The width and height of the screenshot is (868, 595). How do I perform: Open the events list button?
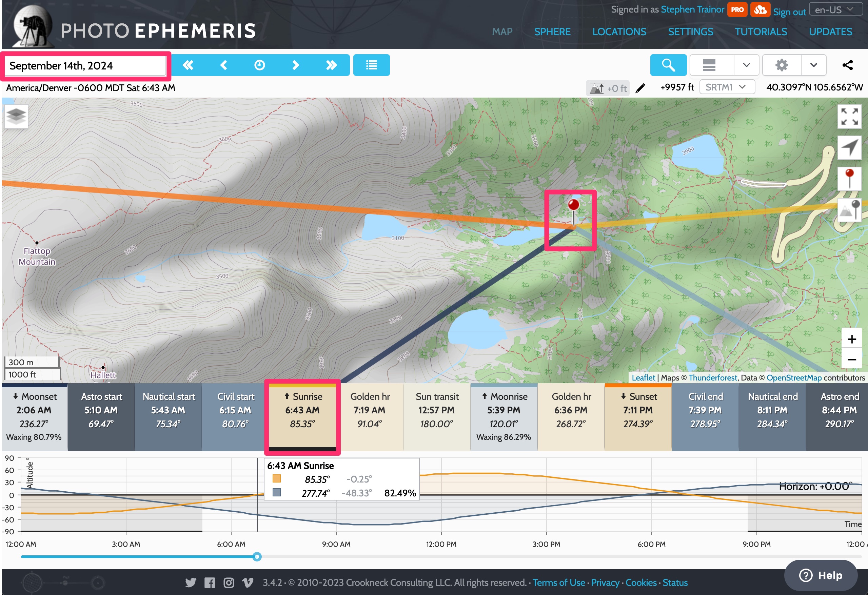tap(371, 65)
